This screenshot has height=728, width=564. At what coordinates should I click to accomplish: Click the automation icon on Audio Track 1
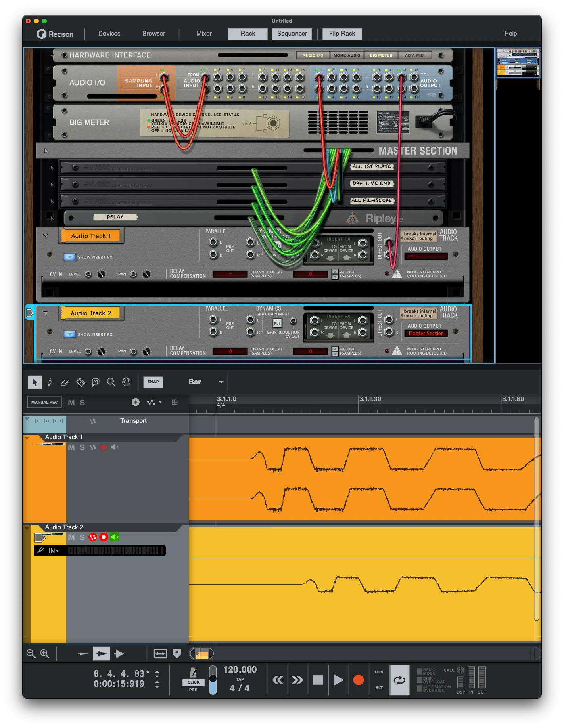click(x=93, y=447)
